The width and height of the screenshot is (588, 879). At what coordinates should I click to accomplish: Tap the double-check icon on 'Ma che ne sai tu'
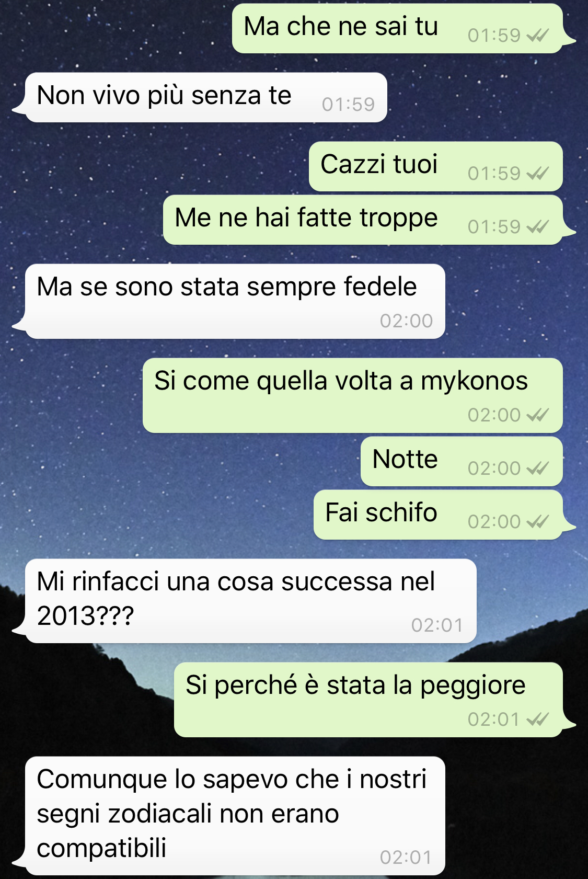pyautogui.click(x=538, y=36)
